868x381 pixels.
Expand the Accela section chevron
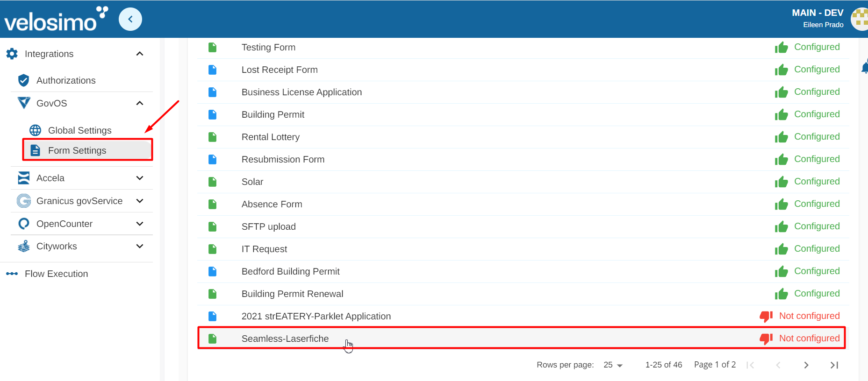[140, 178]
